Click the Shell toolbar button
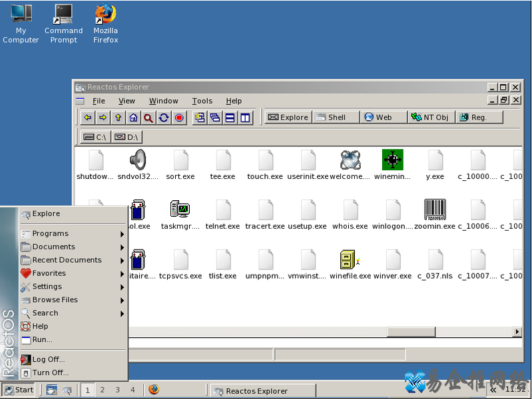Screen dimensions: 532x399 tap(336, 117)
